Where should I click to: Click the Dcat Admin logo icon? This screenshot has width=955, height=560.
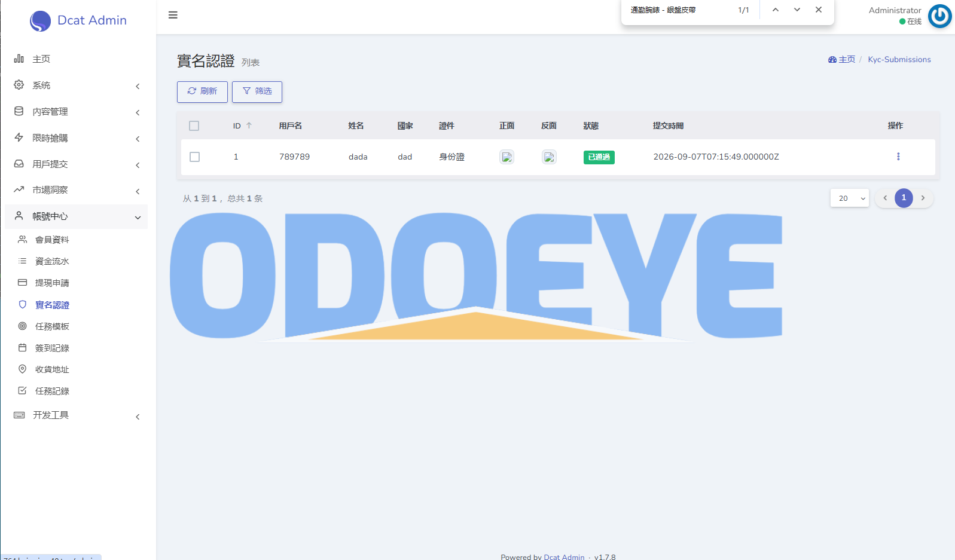[40, 21]
